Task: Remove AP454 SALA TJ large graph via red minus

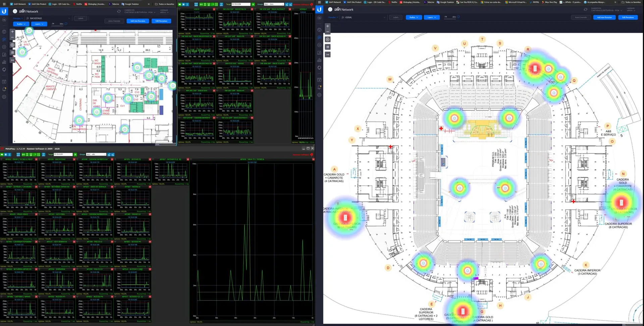Action: click(x=313, y=159)
